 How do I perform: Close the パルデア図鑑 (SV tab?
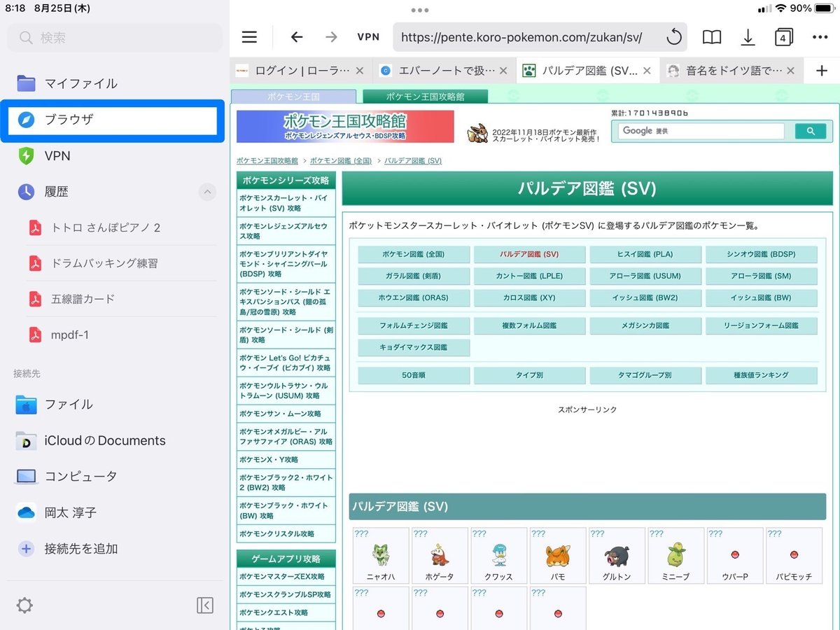(x=647, y=71)
